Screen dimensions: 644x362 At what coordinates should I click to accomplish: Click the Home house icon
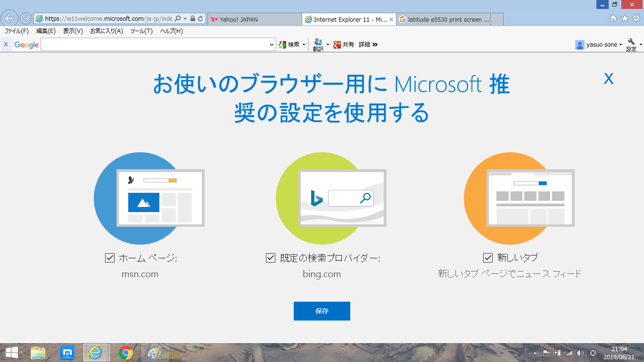[x=613, y=18]
